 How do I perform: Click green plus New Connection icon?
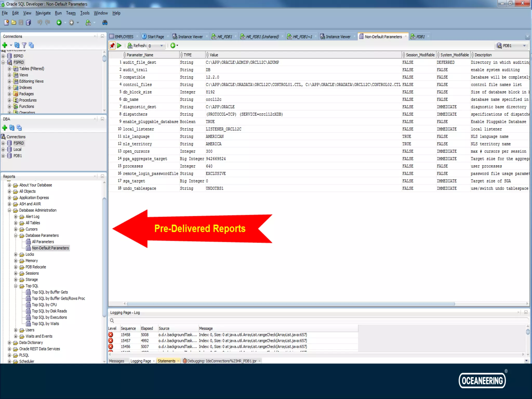[5, 45]
